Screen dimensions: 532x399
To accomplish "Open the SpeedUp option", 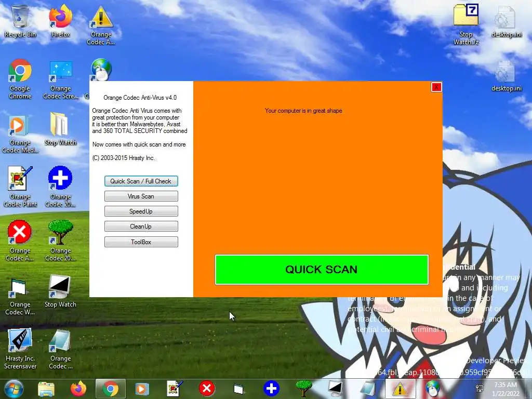I will pyautogui.click(x=141, y=211).
